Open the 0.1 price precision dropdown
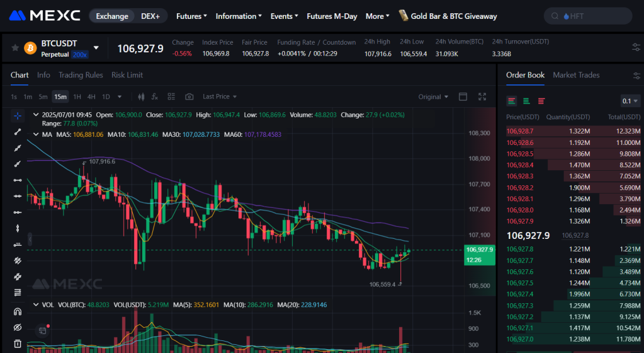Screen dimensions: 644x353 (630, 101)
